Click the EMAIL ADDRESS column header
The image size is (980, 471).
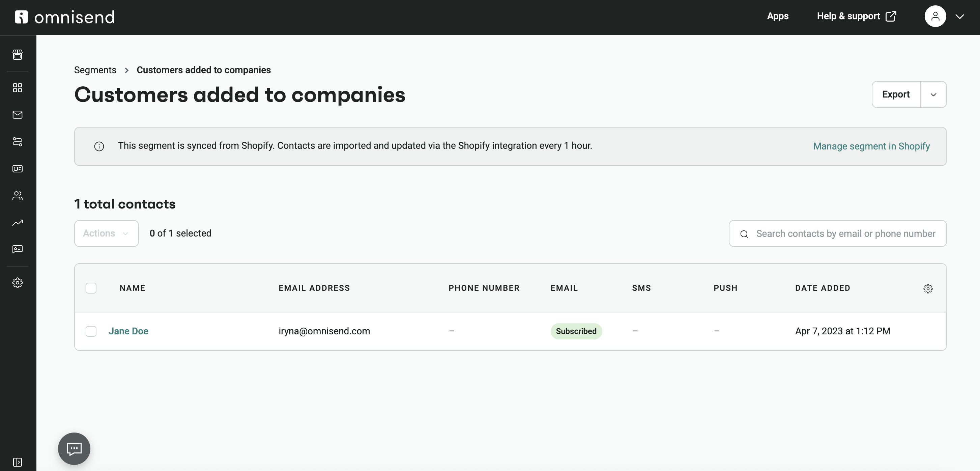[x=314, y=288]
